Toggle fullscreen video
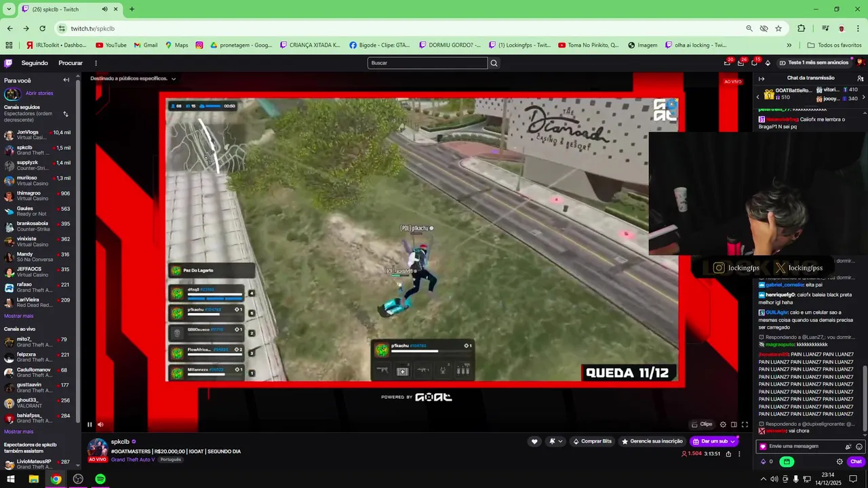Viewport: 868px width, 488px height. [745, 425]
